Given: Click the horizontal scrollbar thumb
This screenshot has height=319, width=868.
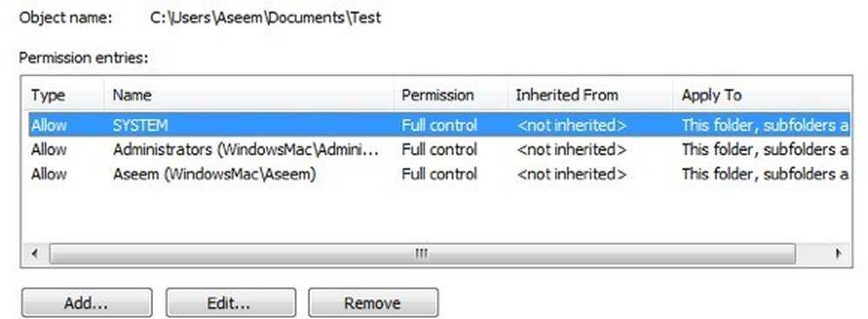Looking at the screenshot, I should click(x=423, y=254).
